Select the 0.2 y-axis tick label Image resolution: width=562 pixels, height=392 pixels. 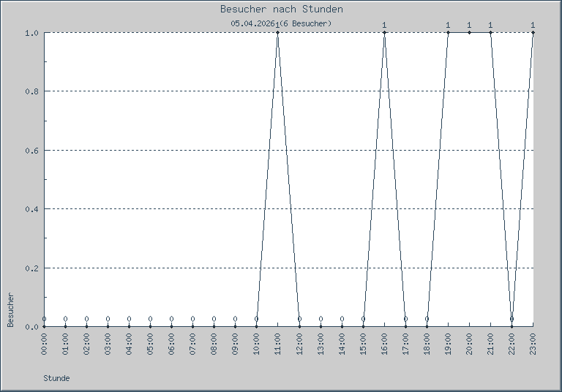point(31,268)
